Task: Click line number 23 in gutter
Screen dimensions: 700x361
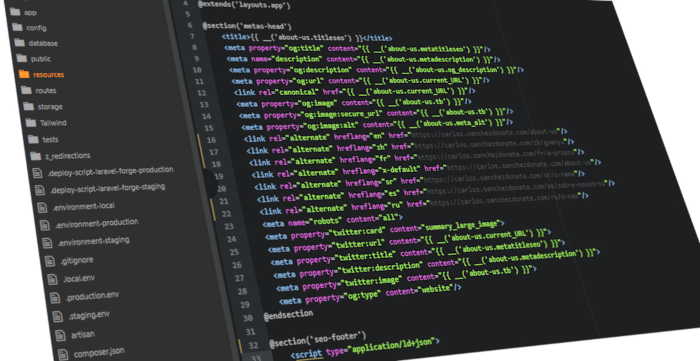Action: [x=229, y=226]
